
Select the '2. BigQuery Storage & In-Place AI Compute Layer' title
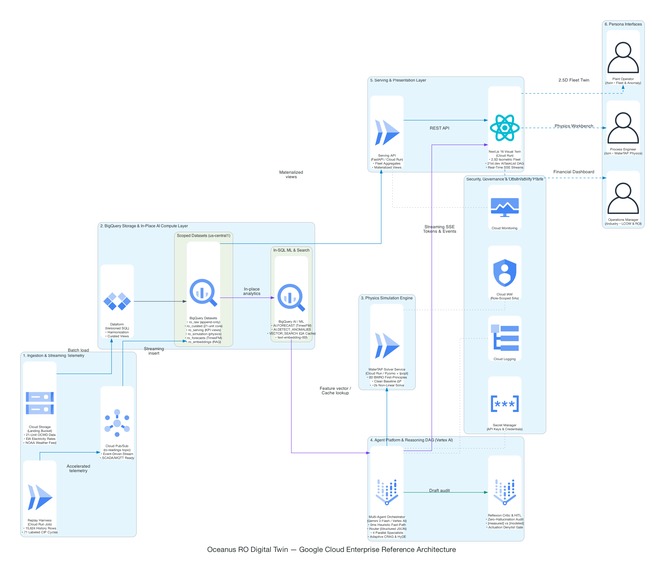pos(144,226)
